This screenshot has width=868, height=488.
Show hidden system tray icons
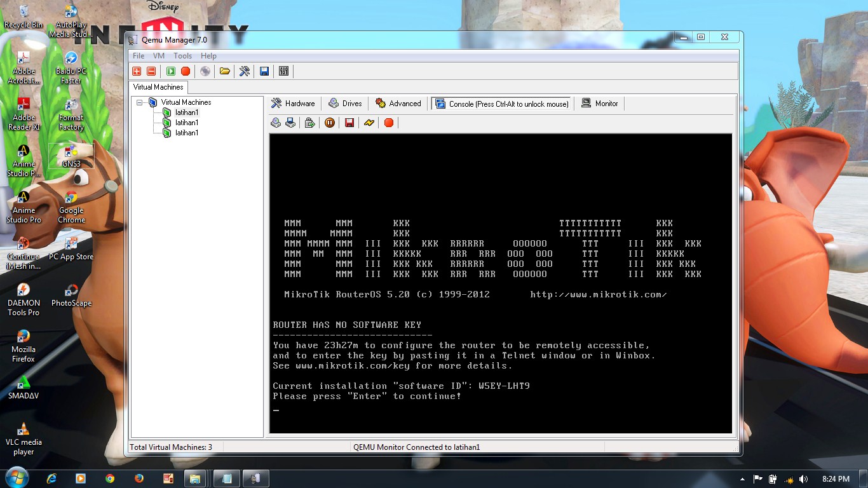pyautogui.click(x=743, y=478)
